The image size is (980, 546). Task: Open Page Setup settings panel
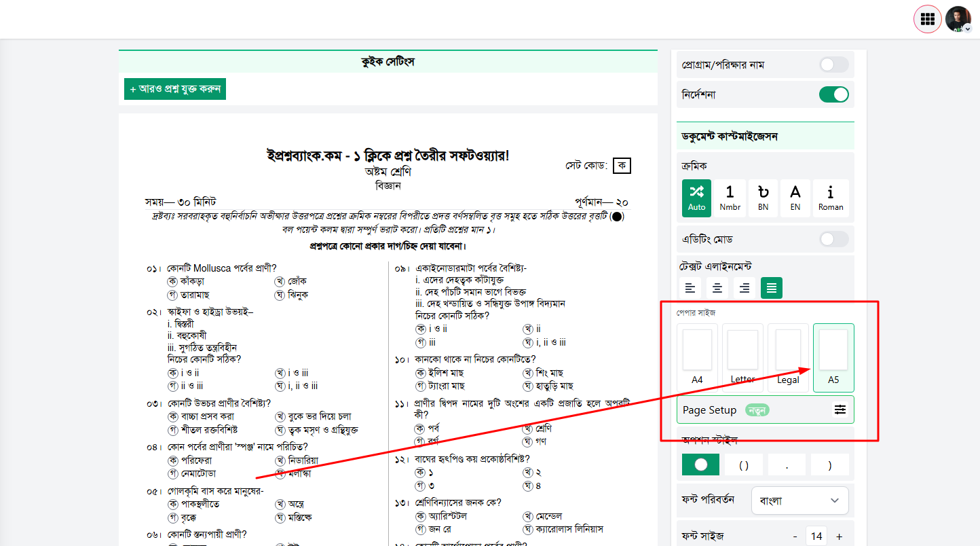tap(766, 409)
